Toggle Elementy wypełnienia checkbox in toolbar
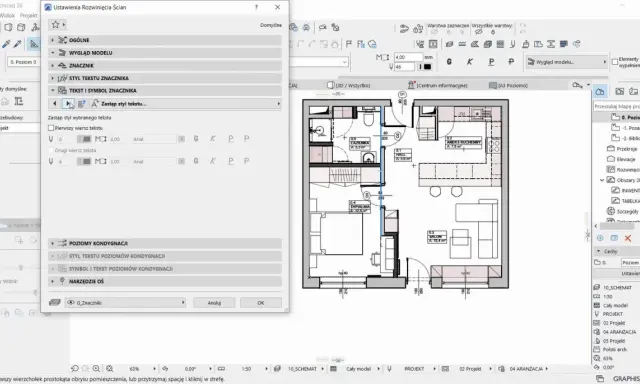 coord(615,62)
